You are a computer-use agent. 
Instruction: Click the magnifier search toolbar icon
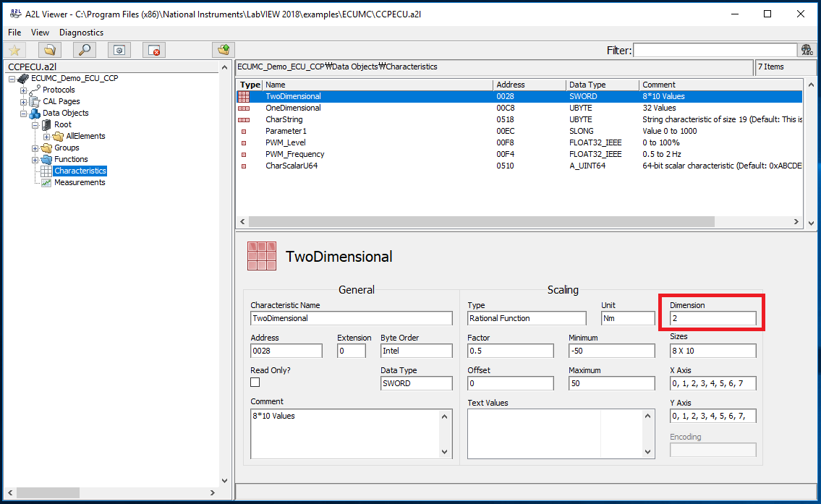(83, 50)
